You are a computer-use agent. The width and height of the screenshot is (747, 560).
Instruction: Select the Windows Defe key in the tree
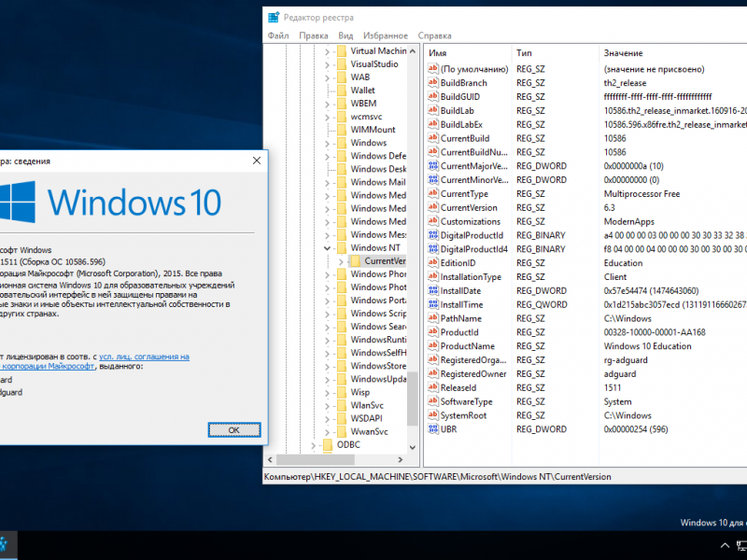[378, 156]
